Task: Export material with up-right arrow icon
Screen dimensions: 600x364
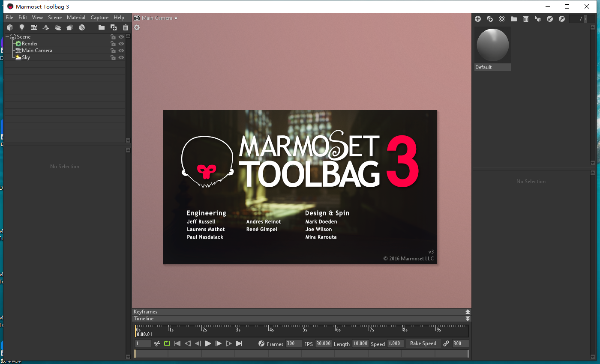Action: [x=561, y=19]
